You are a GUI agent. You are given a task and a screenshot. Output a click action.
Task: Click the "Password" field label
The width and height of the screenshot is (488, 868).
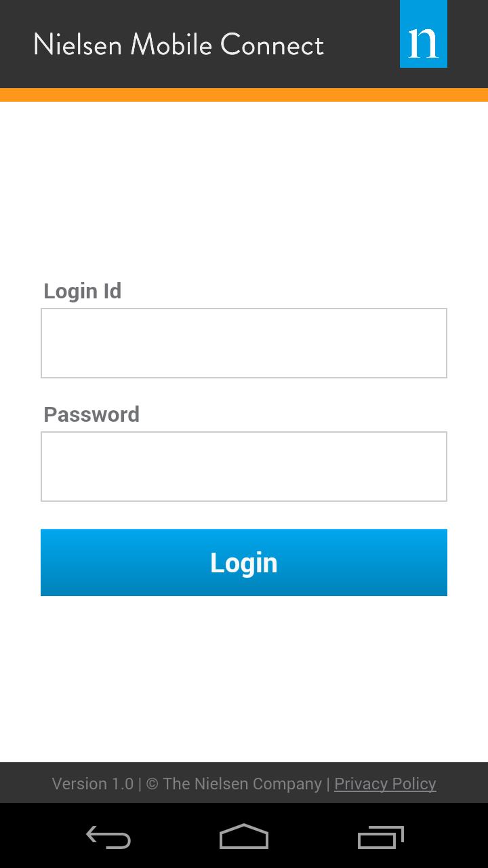(91, 414)
